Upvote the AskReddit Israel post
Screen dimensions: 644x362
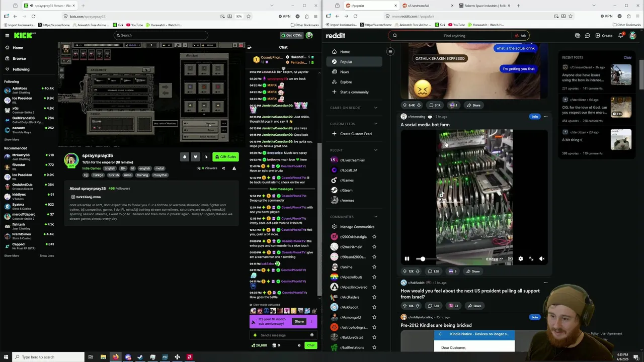(405, 306)
